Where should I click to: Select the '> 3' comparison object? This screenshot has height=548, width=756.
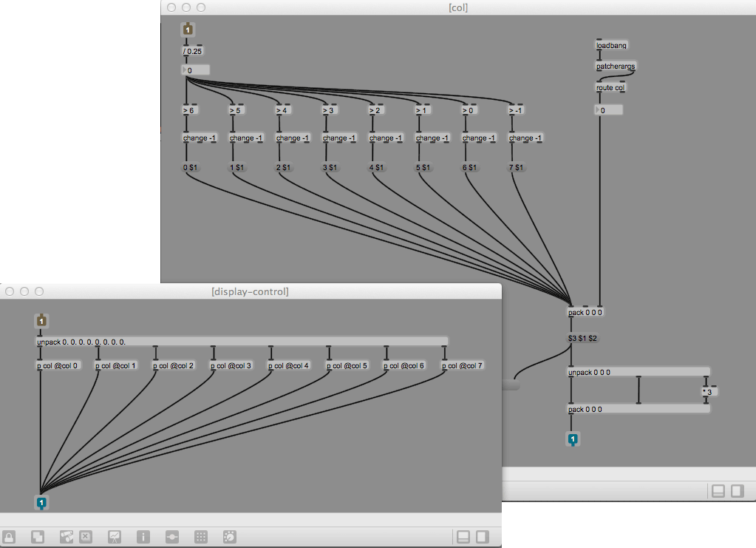[330, 110]
